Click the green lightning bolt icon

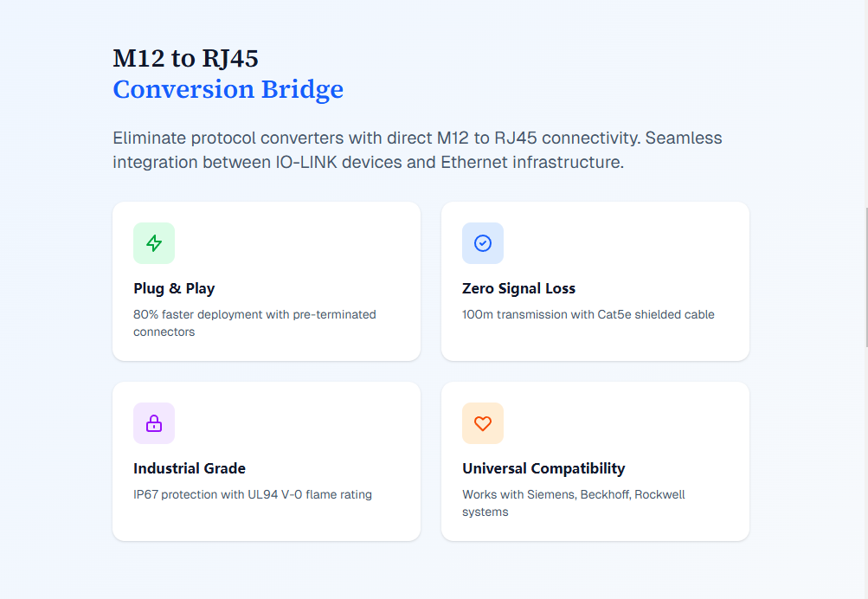[154, 243]
